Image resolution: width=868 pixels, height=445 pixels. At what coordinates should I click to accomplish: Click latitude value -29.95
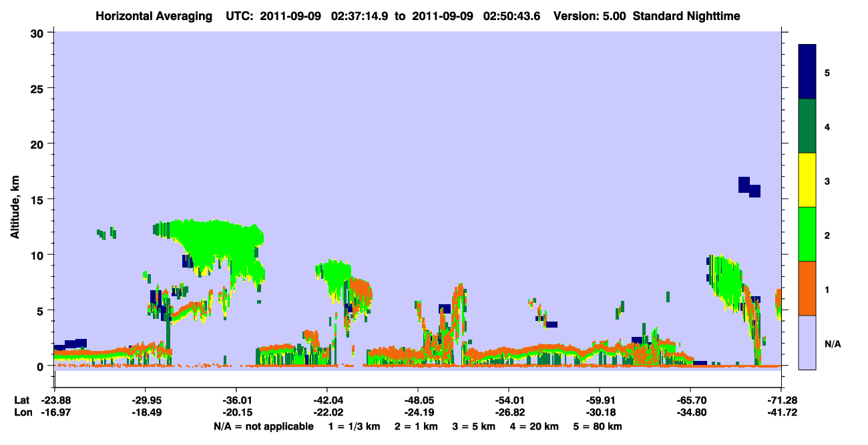[145, 400]
